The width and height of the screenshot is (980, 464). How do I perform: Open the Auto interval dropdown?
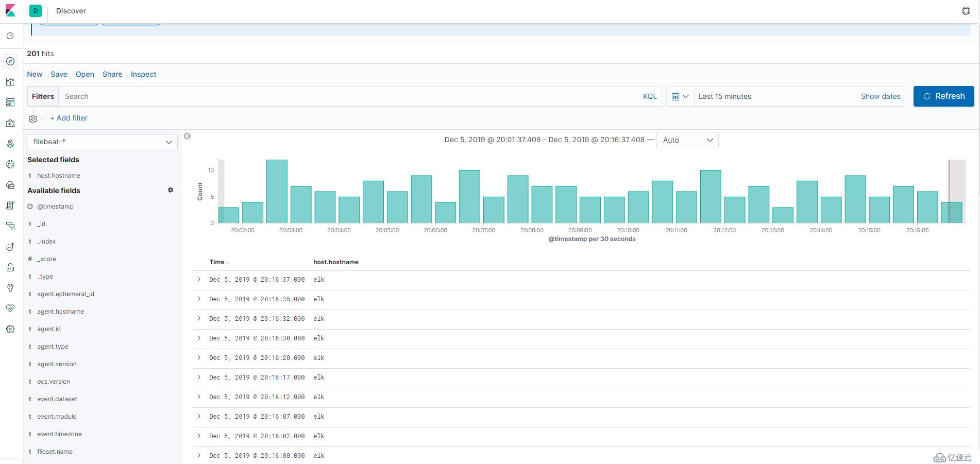(x=687, y=140)
